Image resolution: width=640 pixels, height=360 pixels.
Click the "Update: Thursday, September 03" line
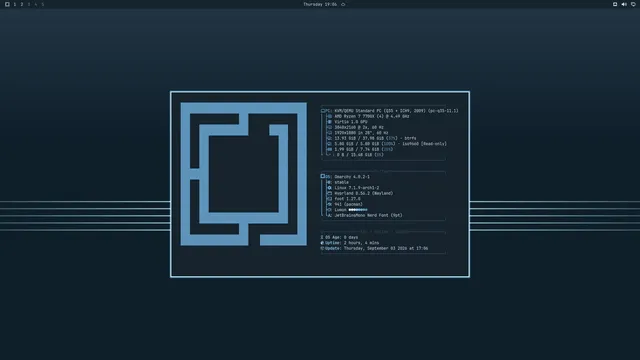(374, 248)
